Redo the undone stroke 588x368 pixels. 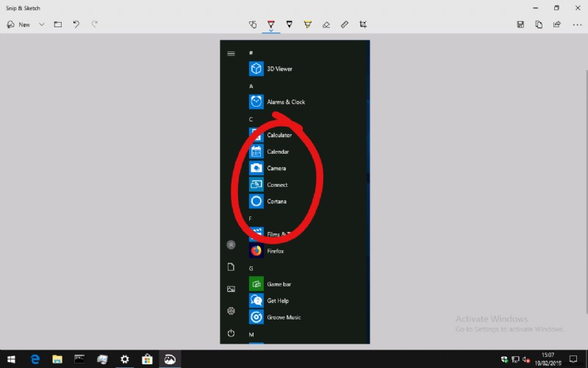[x=95, y=24]
